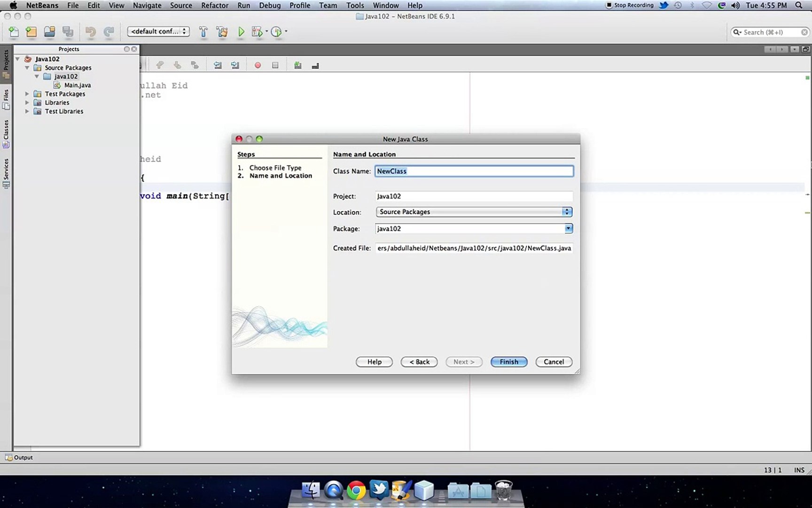Open the Profile Project dropdown arrow

coord(286,32)
